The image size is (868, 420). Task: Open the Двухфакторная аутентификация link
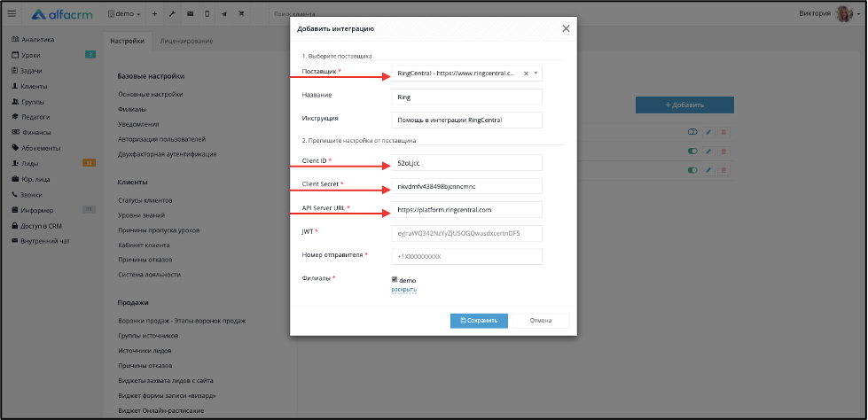168,154
